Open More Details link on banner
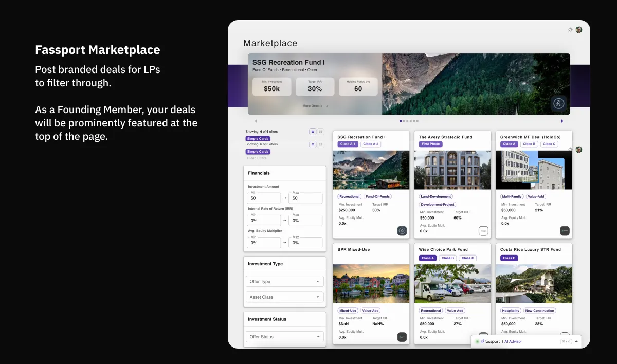Screen dimensions: 617x364 point(315,106)
